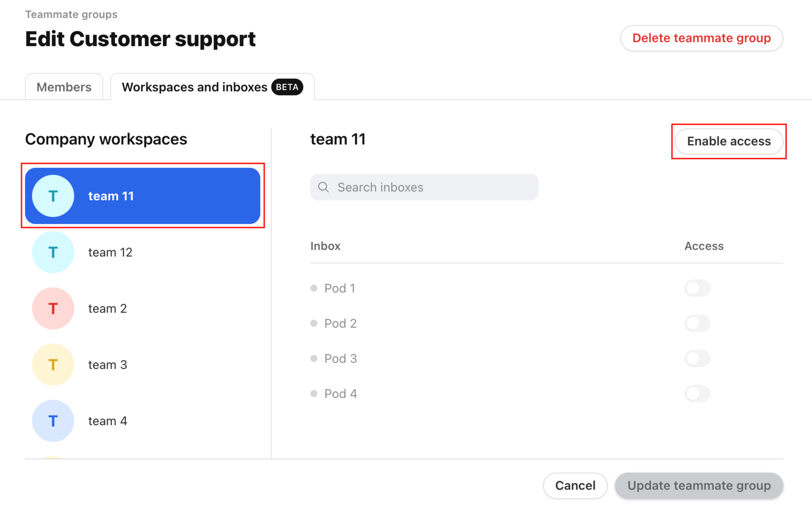This screenshot has width=812, height=506.
Task: Click the magnifying glass search icon
Action: (323, 187)
